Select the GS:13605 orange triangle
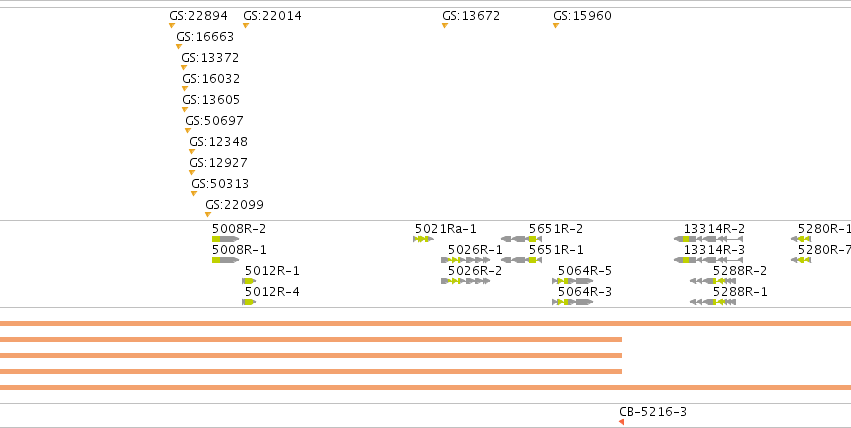The image size is (851, 428). 185,110
